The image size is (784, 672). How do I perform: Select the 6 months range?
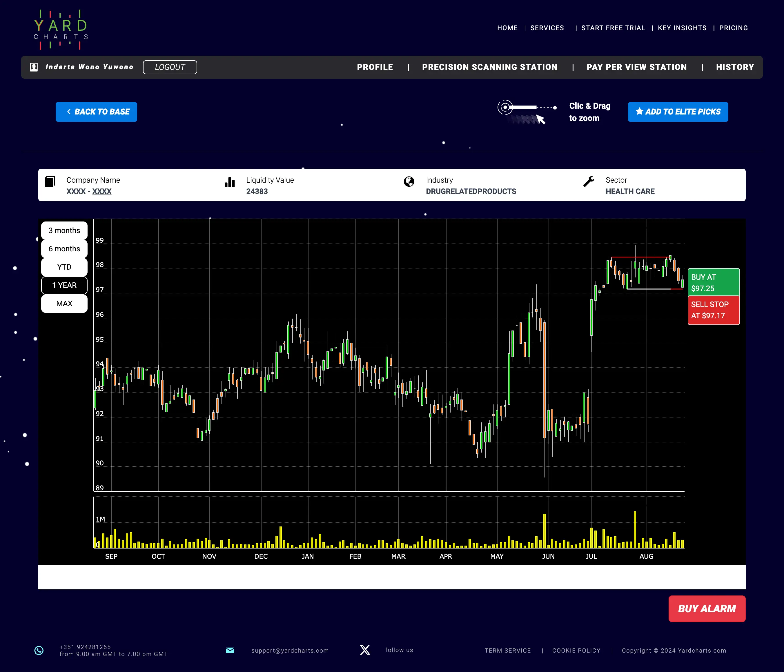[x=64, y=249]
